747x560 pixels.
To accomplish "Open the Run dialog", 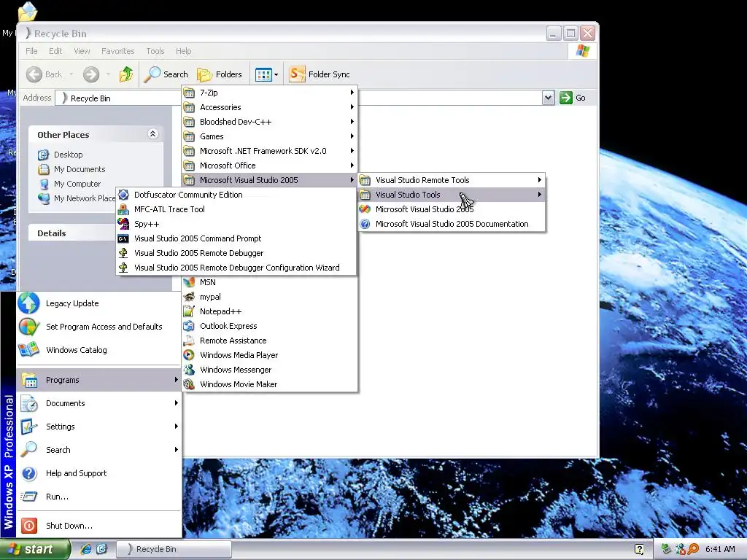I will coord(98,497).
